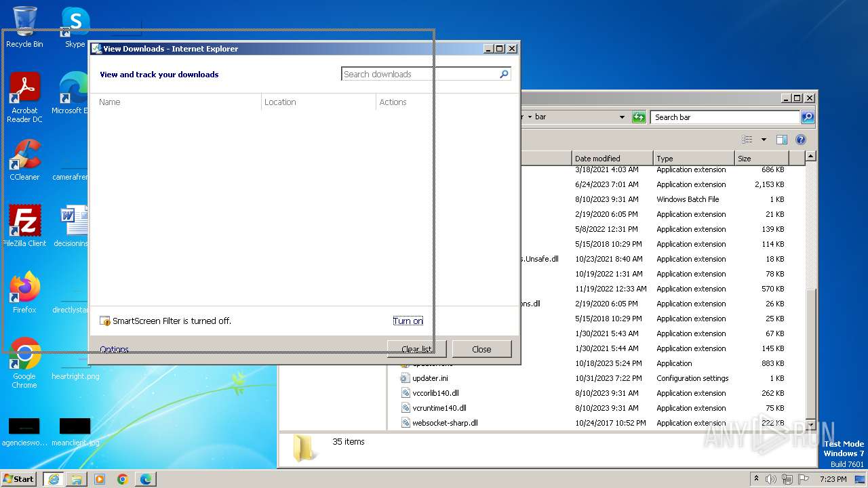Sort files by Type column

(694, 158)
